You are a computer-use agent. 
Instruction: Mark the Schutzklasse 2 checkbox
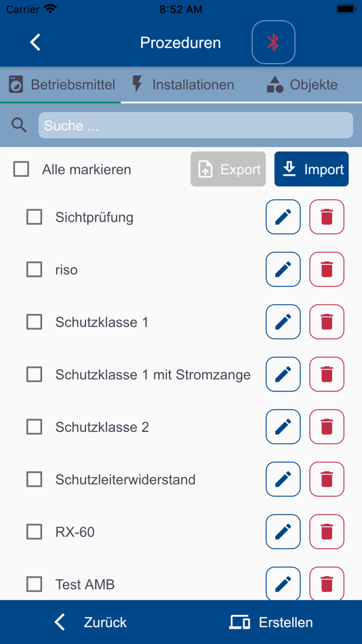(34, 426)
